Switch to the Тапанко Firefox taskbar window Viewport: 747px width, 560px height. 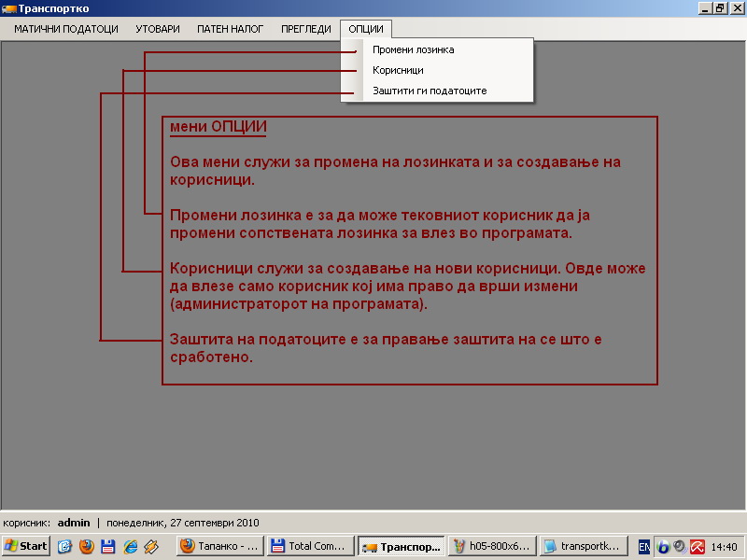point(219,546)
